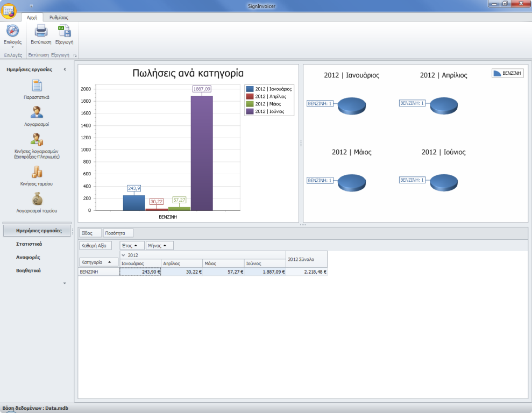Open navigation pane configure buttons arrow
Image resolution: width=532 pixels, height=413 pixels.
click(65, 283)
